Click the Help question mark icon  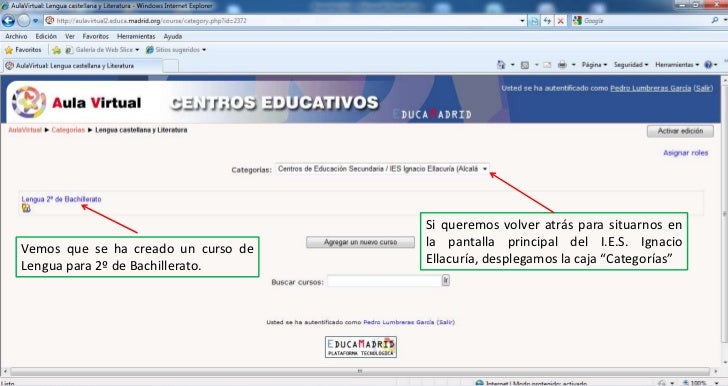(708, 65)
